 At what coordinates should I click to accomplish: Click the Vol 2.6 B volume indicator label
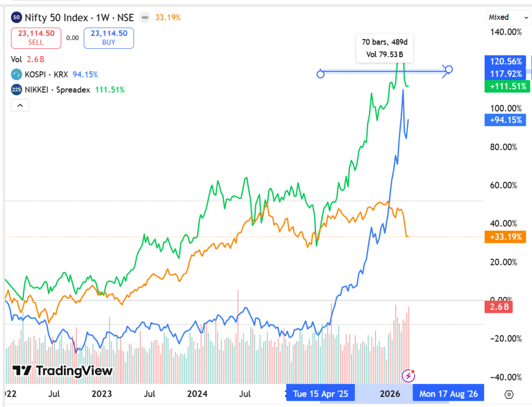pyautogui.click(x=27, y=59)
